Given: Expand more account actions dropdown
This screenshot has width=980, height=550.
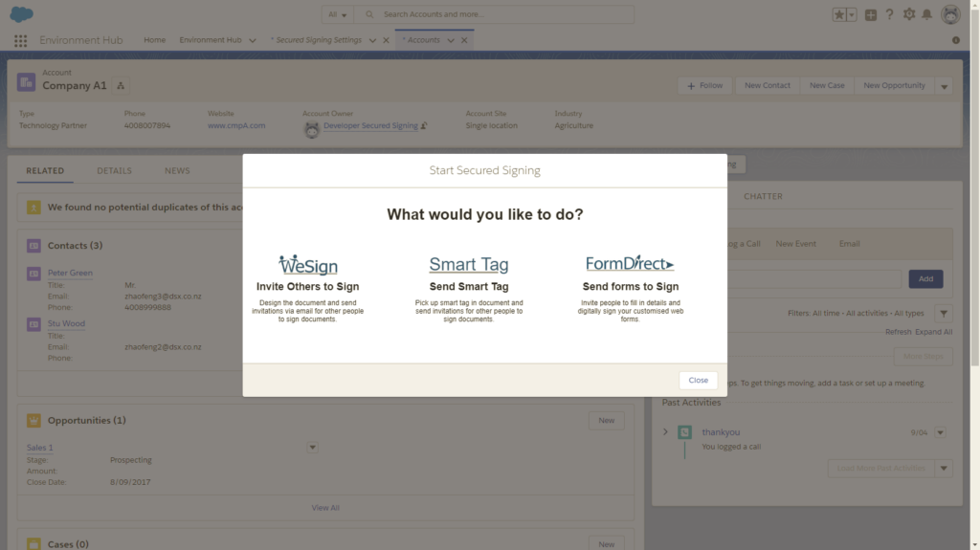Looking at the screenshot, I should point(944,86).
